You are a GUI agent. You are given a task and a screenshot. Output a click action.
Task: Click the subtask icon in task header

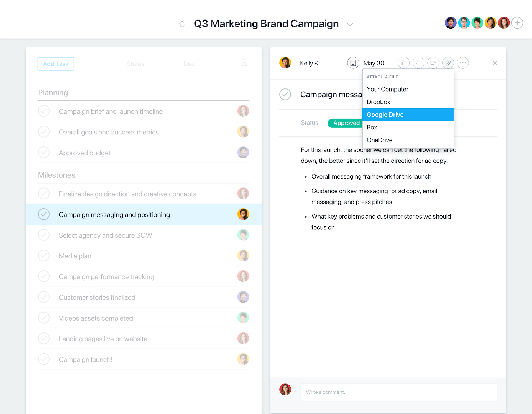point(433,63)
